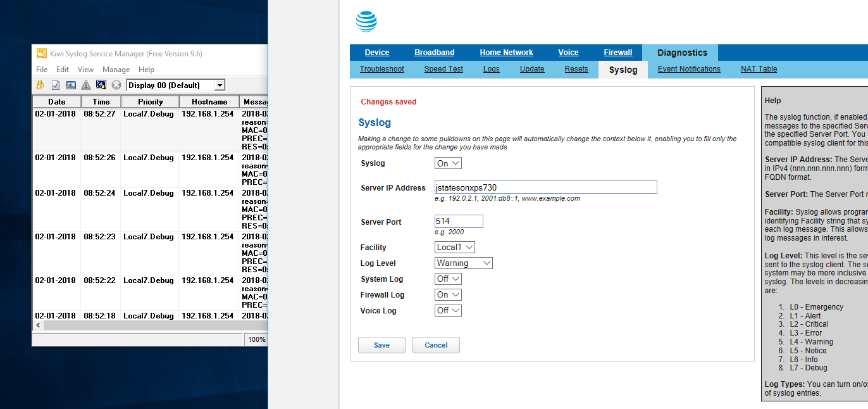Screen dimensions: 868x409
Task: Click the Kiwi Syslog title bar icon
Action: pyautogui.click(x=42, y=53)
